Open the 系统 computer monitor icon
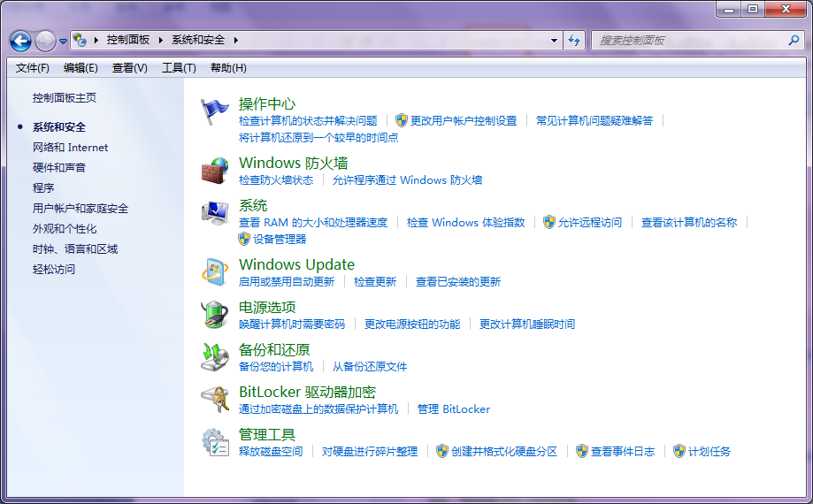 [215, 213]
